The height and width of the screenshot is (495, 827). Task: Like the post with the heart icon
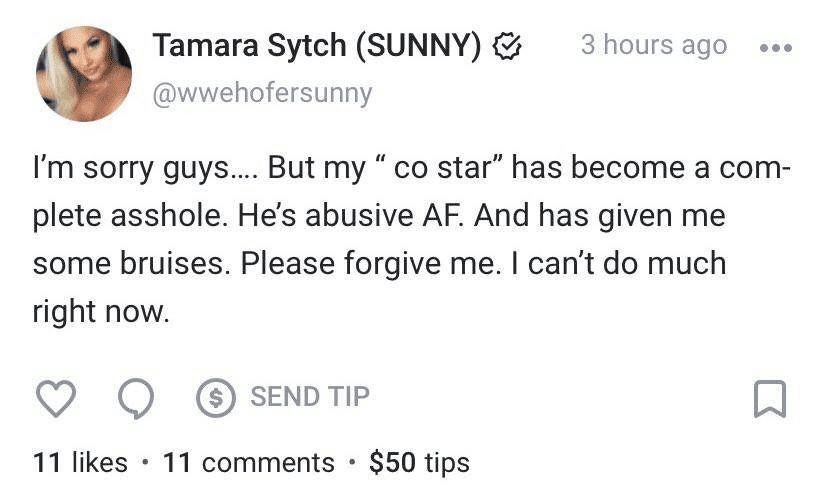tap(56, 398)
